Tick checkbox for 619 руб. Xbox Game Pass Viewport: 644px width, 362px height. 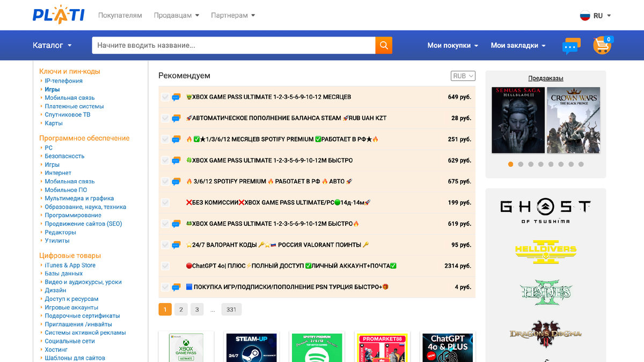click(x=165, y=224)
